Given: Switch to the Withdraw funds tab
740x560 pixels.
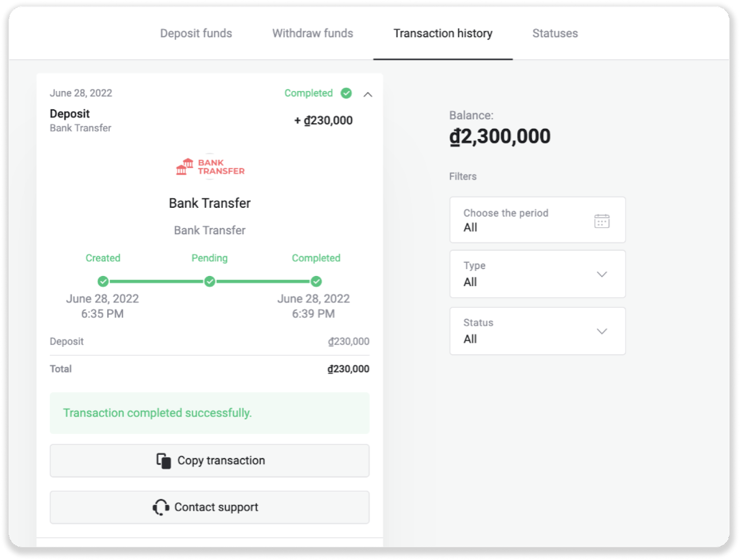Looking at the screenshot, I should [313, 33].
